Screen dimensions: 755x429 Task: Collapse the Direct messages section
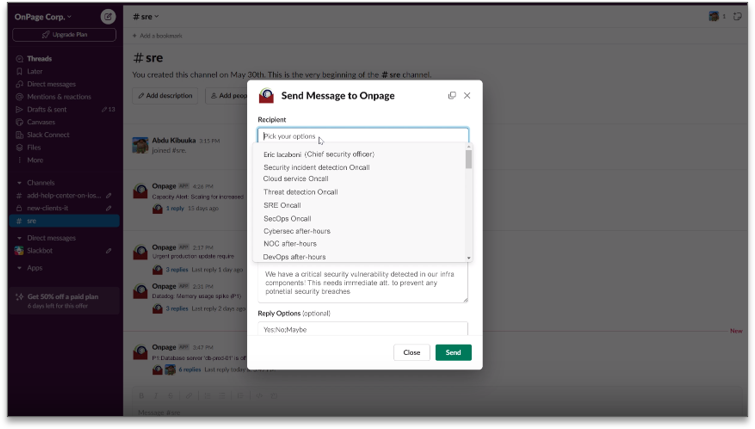pos(19,238)
